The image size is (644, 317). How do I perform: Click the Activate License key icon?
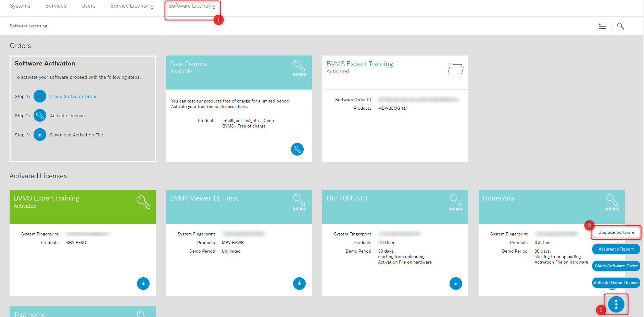pos(40,115)
